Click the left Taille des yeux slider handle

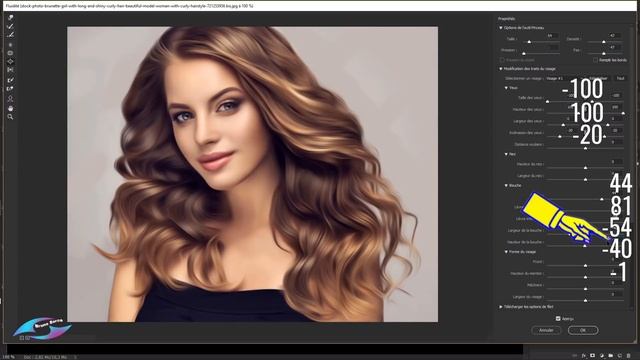tap(548, 101)
